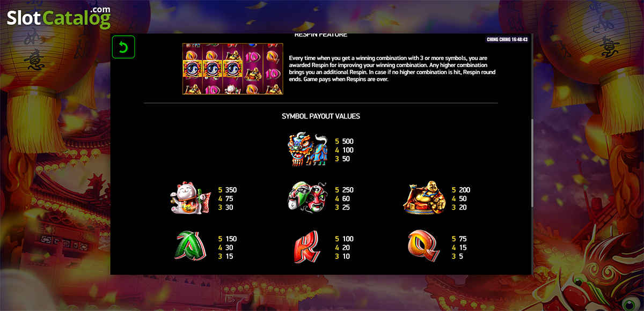Select the 250 payout for opera masks

348,190
